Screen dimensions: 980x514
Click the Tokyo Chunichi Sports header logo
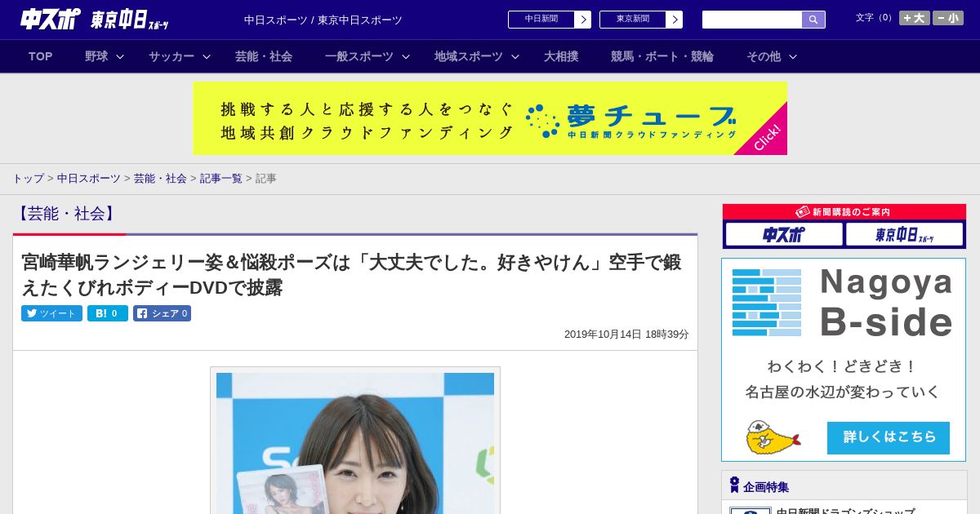(x=130, y=20)
